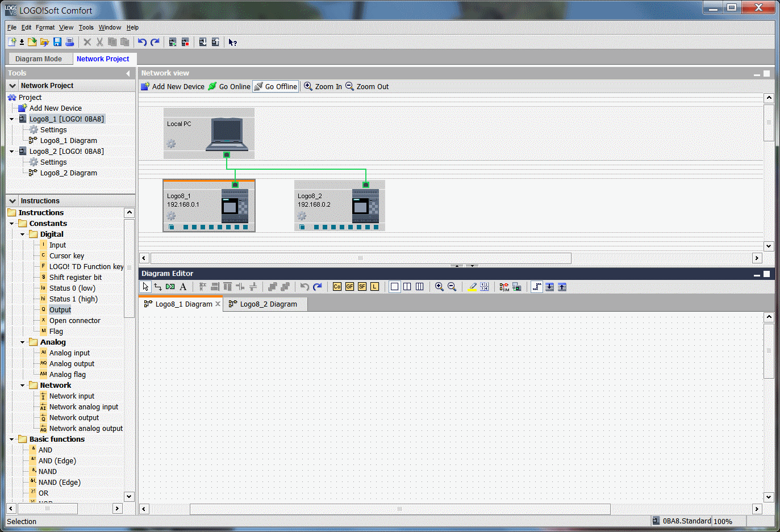Collapse the Constants folder node
This screenshot has width=780, height=532.
12,224
